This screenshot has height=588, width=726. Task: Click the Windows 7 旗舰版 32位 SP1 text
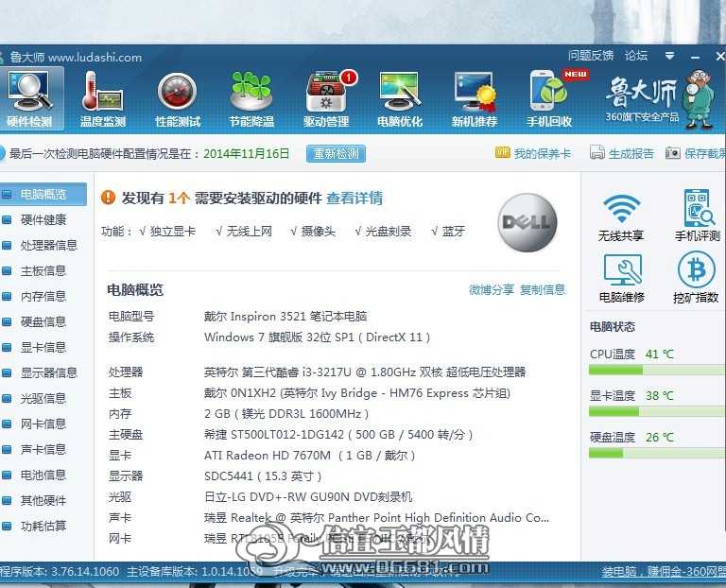coord(318,337)
